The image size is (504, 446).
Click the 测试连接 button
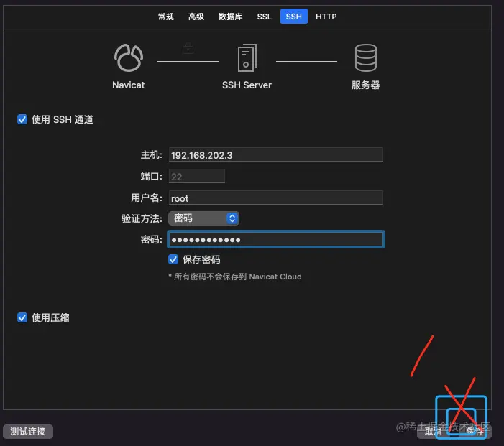pyautogui.click(x=28, y=431)
